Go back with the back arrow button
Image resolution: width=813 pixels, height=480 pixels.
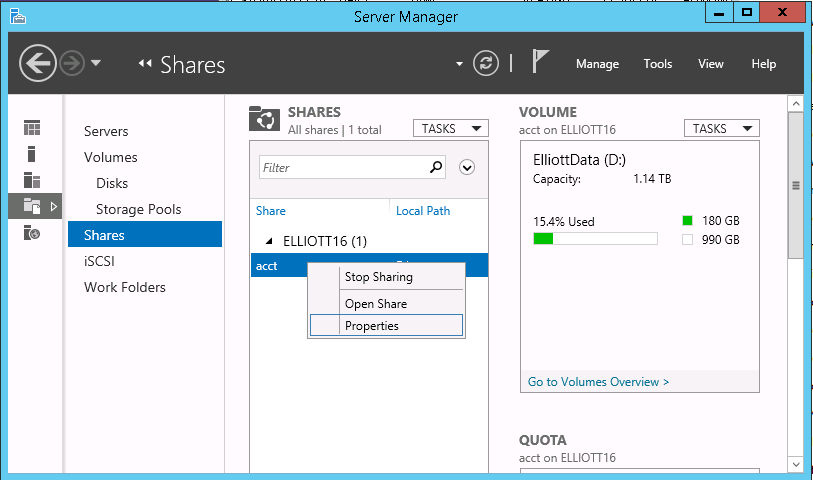click(x=37, y=63)
